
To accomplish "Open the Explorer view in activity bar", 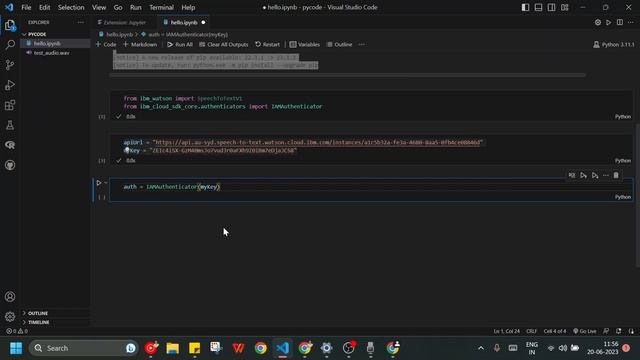I will point(10,26).
